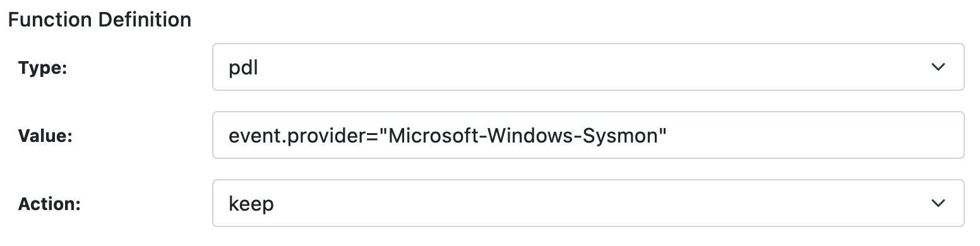Click the "Type:" label

click(42, 68)
